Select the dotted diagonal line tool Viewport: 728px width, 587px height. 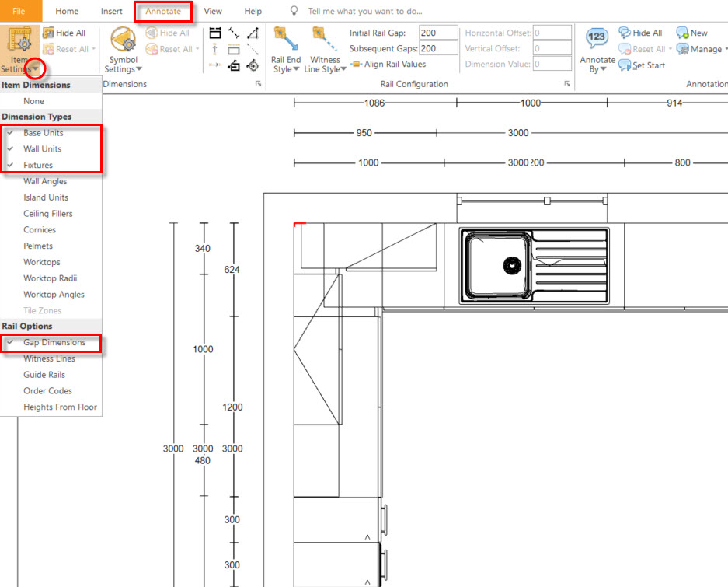point(253,49)
